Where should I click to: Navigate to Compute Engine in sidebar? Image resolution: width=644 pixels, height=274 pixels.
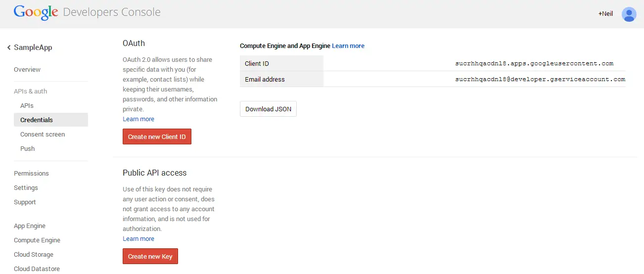tap(37, 240)
